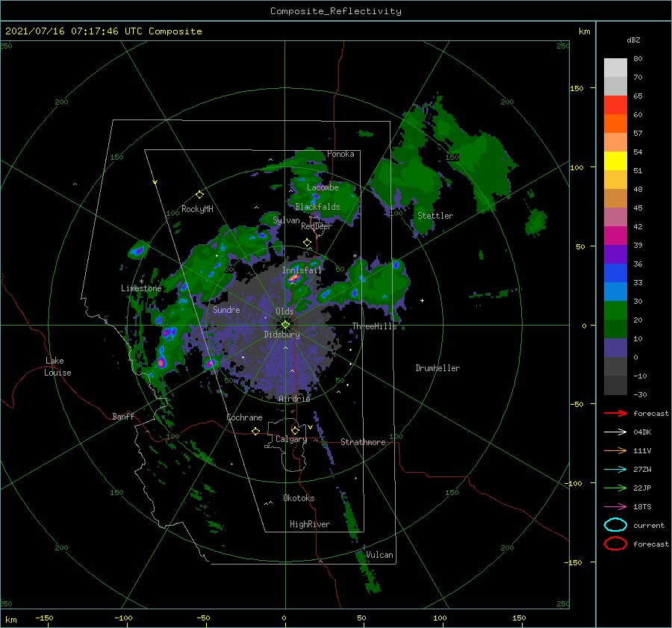This screenshot has height=628, width=672.
Task: Click the orange 111V arrow legend
Action: [615, 450]
